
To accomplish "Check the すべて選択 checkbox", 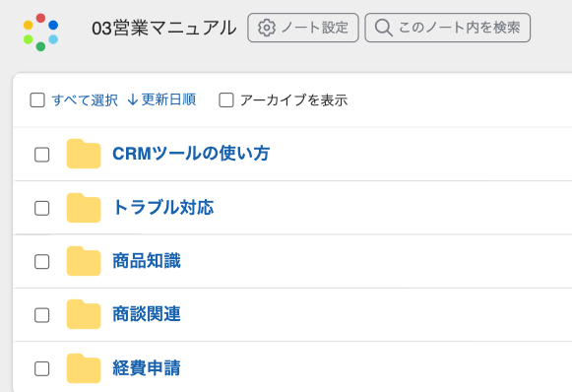I will click(37, 100).
